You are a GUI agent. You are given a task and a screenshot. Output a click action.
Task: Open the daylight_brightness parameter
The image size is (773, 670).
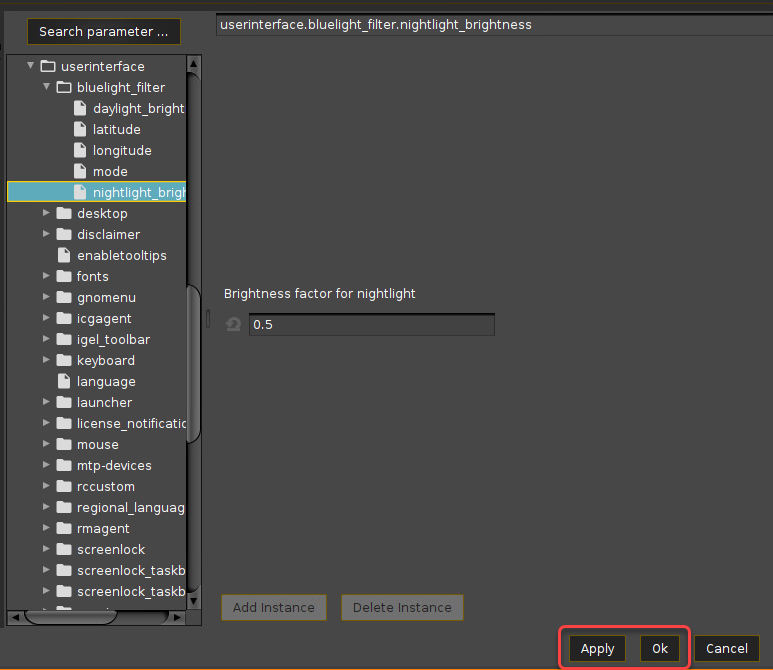pyautogui.click(x=138, y=109)
